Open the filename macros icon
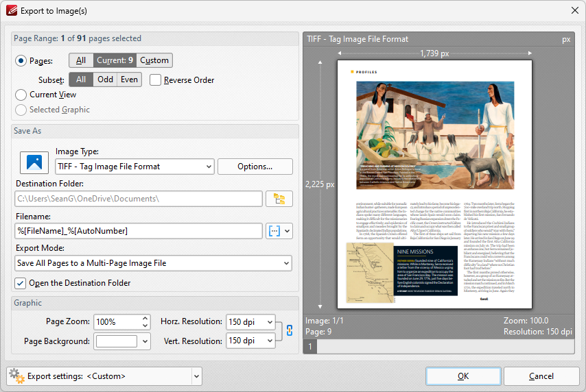Screen dimensions: 586x392 click(274, 231)
